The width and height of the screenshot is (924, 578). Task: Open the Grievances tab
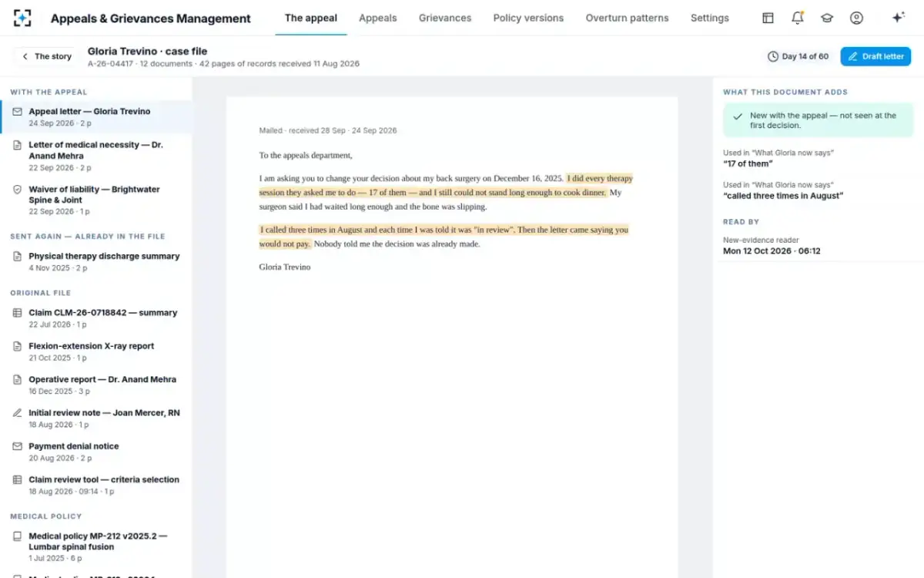pyautogui.click(x=445, y=18)
